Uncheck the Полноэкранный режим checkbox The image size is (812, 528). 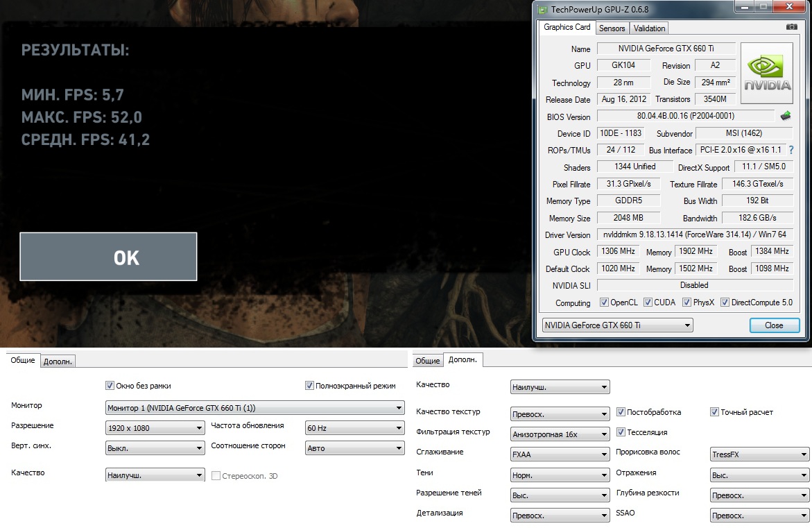coord(309,386)
